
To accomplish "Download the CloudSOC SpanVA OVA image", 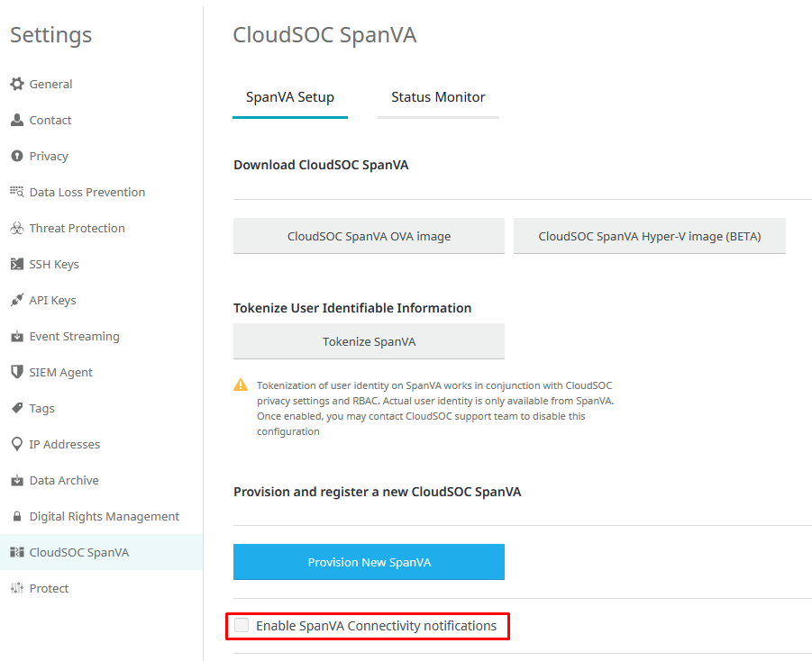I will [x=369, y=236].
